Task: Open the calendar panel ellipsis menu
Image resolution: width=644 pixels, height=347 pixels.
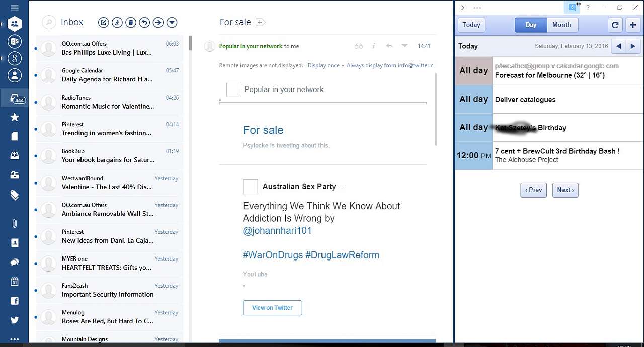Action: (x=477, y=8)
